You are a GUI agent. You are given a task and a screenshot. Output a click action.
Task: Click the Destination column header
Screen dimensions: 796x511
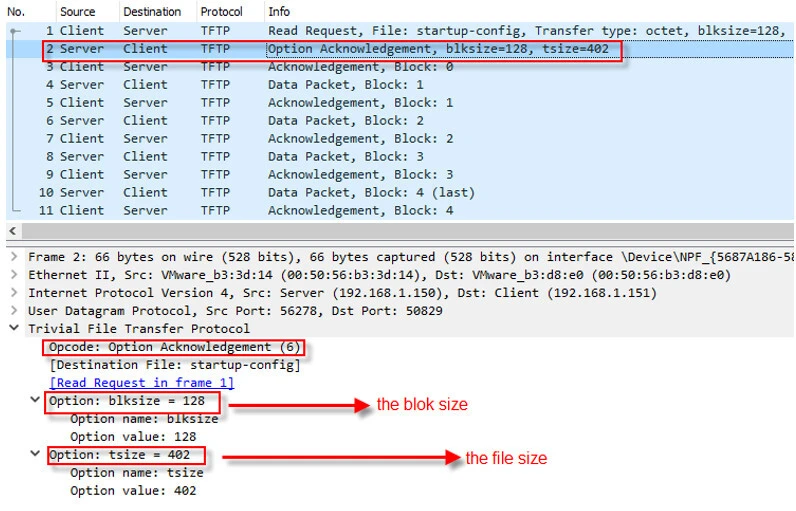point(152,12)
